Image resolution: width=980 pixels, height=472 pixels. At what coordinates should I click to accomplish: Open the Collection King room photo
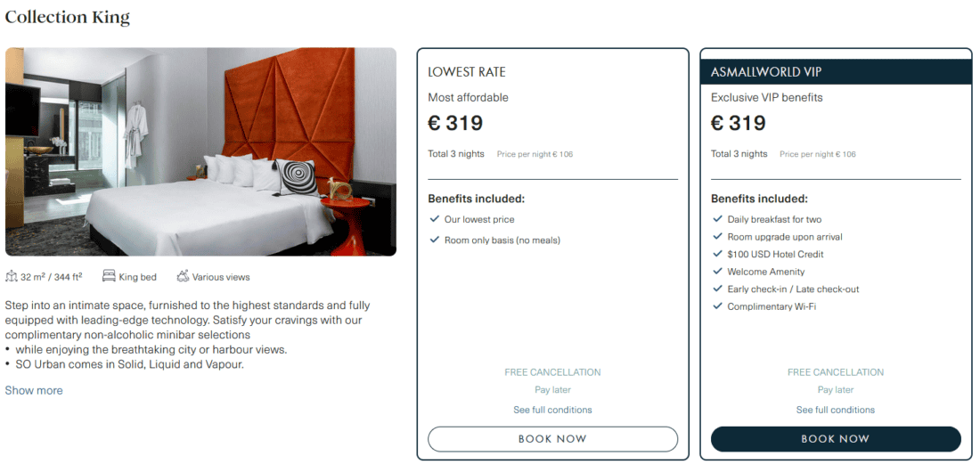(200, 152)
